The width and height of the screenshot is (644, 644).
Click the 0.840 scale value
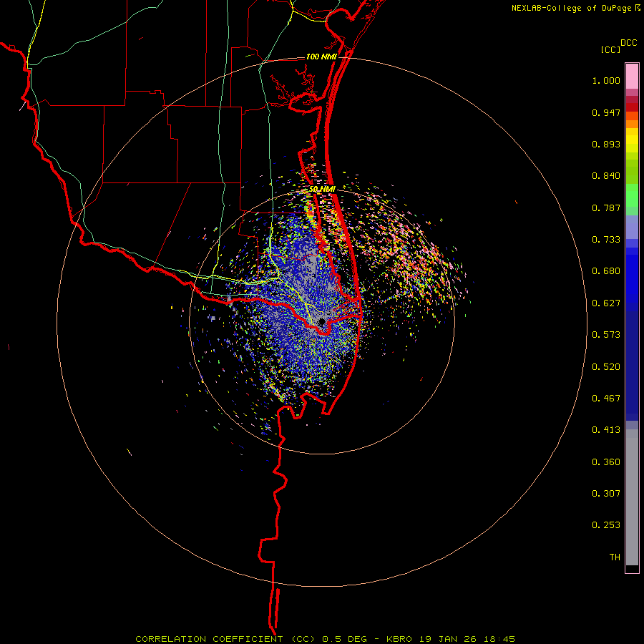coord(606,176)
